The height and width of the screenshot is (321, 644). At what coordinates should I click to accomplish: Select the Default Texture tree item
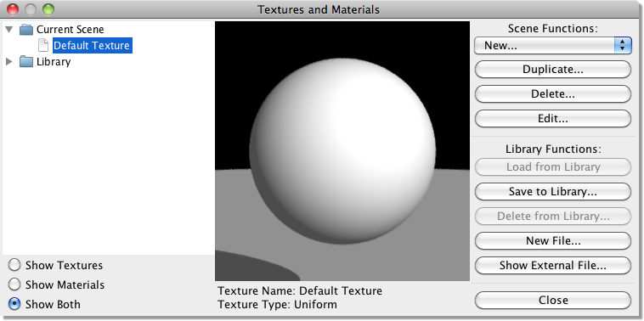[92, 45]
